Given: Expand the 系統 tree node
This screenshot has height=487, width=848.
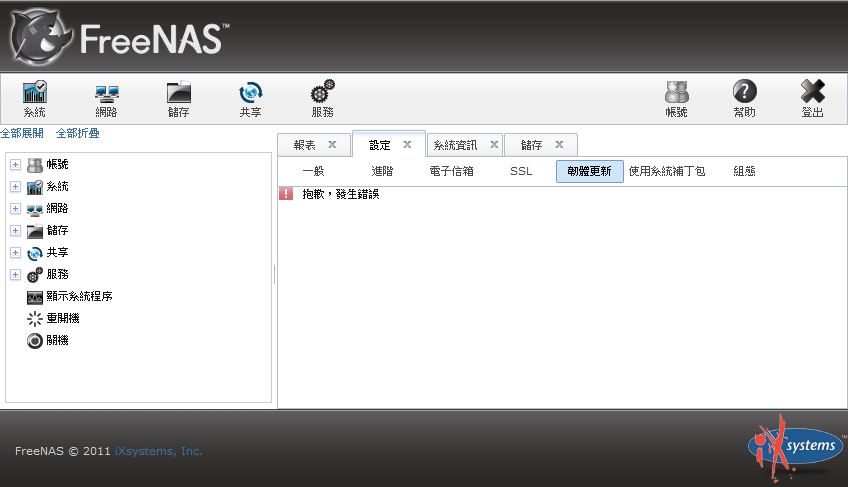Looking at the screenshot, I should [15, 187].
